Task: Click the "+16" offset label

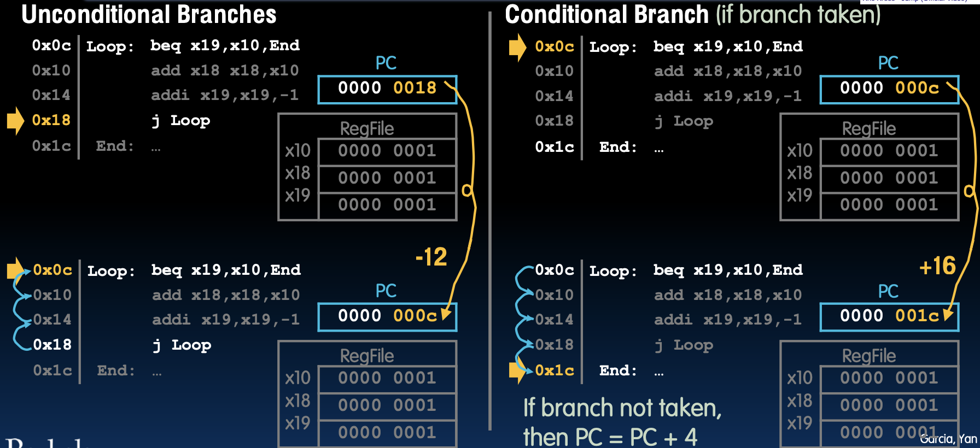Action: coord(937,266)
